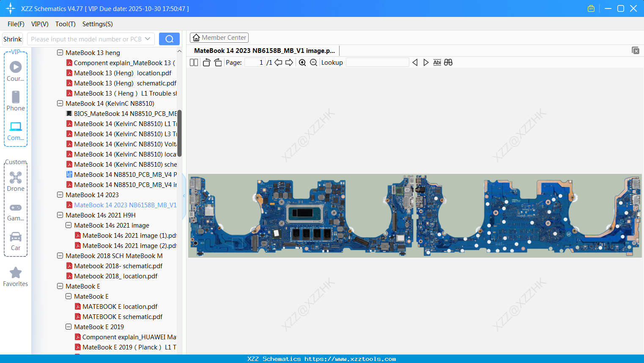Open the Course section in the VIP sidebar
Screen dimensions: 644x363
click(x=16, y=71)
